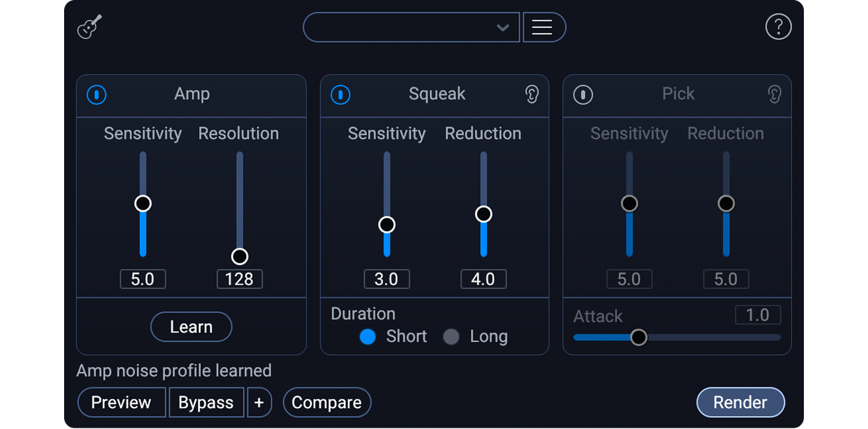Open the preset selection dropdown
868x429 pixels.
(411, 27)
